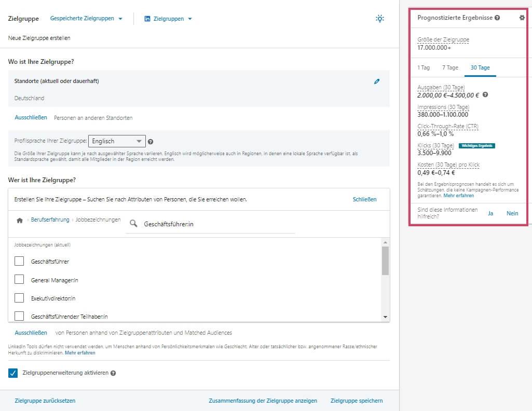This screenshot has width=532, height=411.
Task: Click the magnifying glass search icon
Action: pos(133,223)
